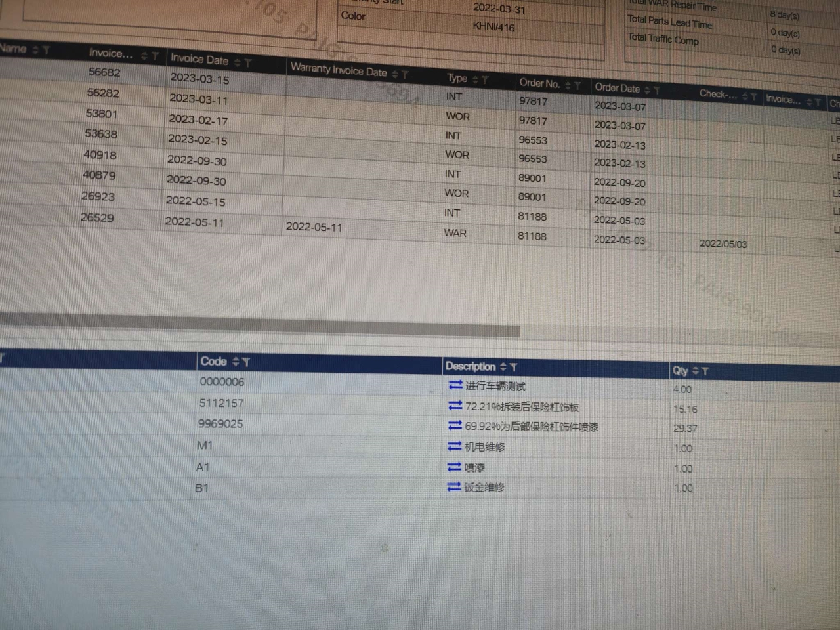Viewport: 840px width, 630px height.
Task: Click the swap icon beside 钣金维修
Action: click(454, 486)
